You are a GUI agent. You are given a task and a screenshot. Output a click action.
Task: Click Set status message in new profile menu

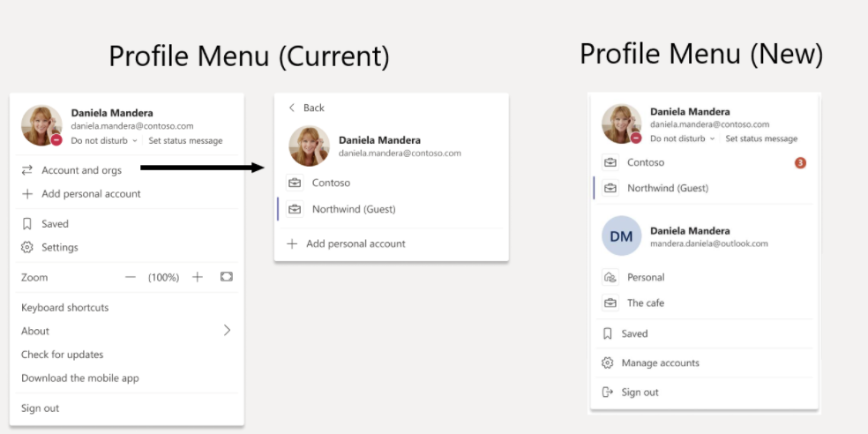coord(762,138)
